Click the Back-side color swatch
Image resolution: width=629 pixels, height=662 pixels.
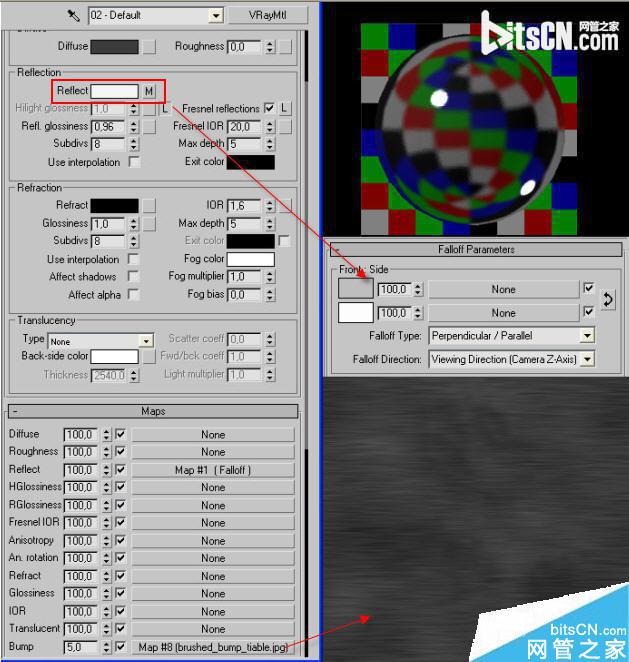pos(114,357)
